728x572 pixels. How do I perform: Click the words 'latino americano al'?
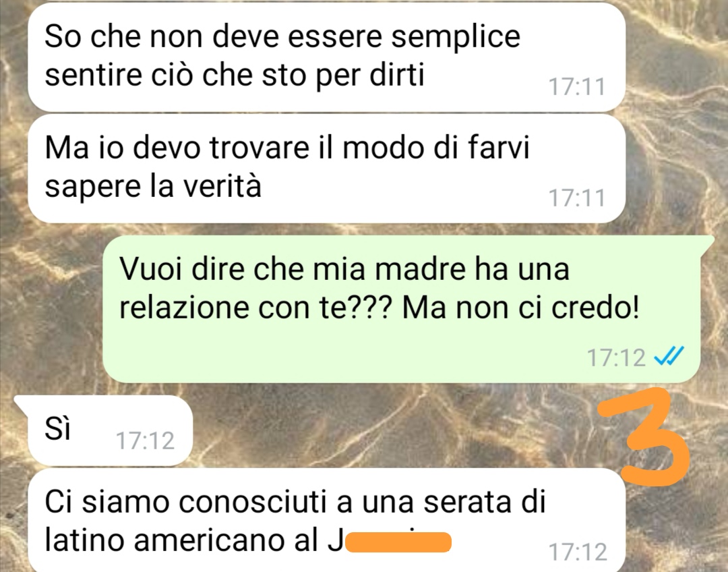(181, 540)
